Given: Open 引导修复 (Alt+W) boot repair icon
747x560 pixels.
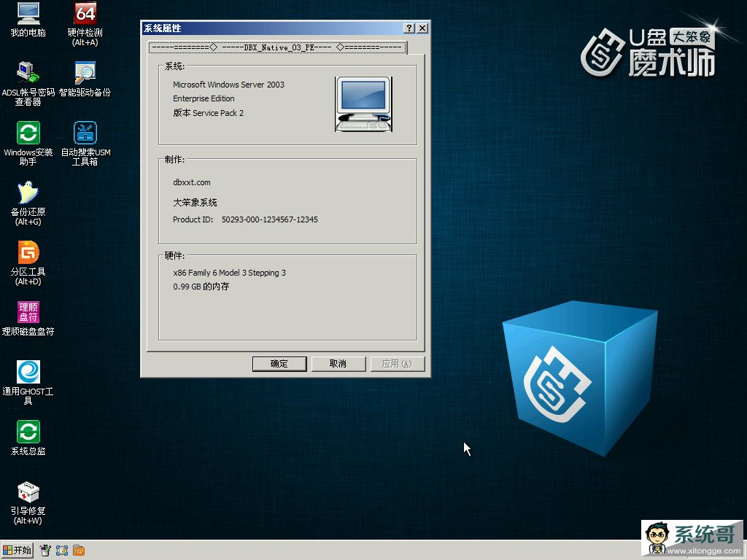Looking at the screenshot, I should pyautogui.click(x=28, y=503).
